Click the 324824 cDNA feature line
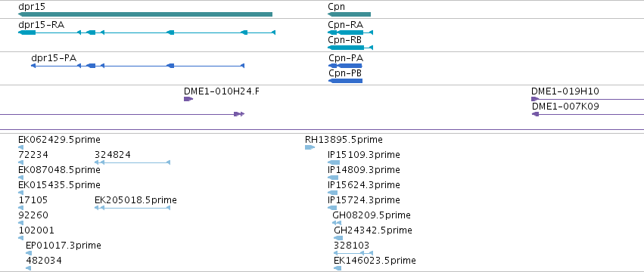This screenshot has width=644, height=272. [132, 162]
